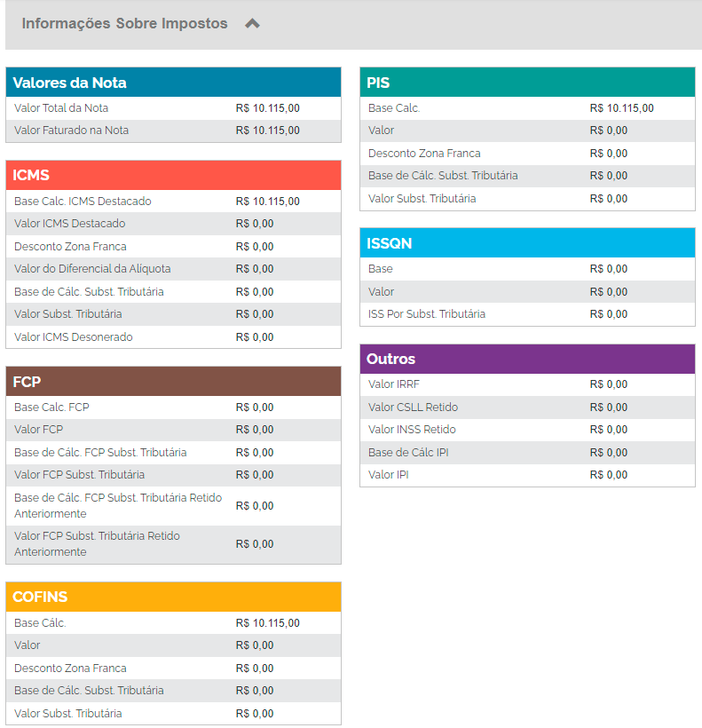Select the ISS Por Subst. Tributária label

[427, 314]
